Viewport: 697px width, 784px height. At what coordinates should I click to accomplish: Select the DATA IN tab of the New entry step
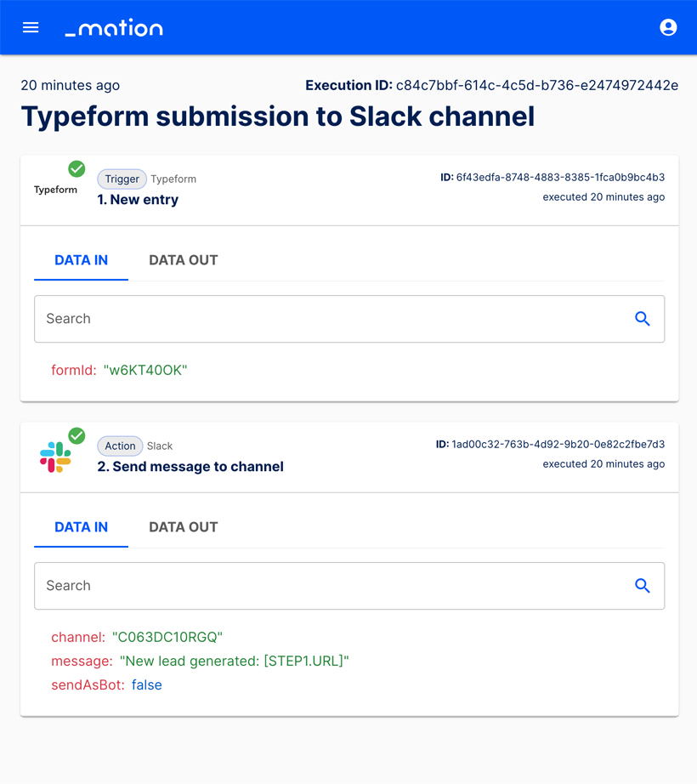pos(81,260)
